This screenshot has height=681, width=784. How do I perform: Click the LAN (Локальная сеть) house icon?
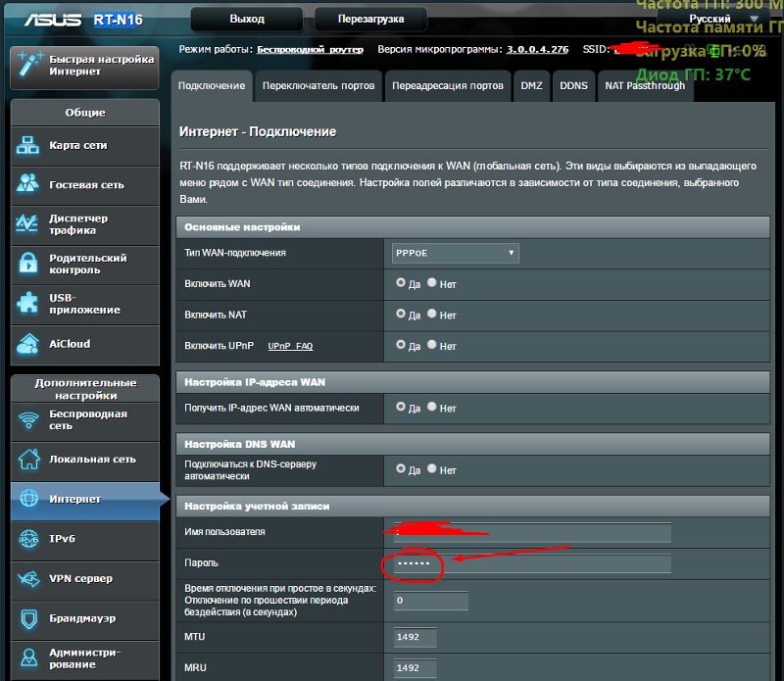pyautogui.click(x=29, y=459)
